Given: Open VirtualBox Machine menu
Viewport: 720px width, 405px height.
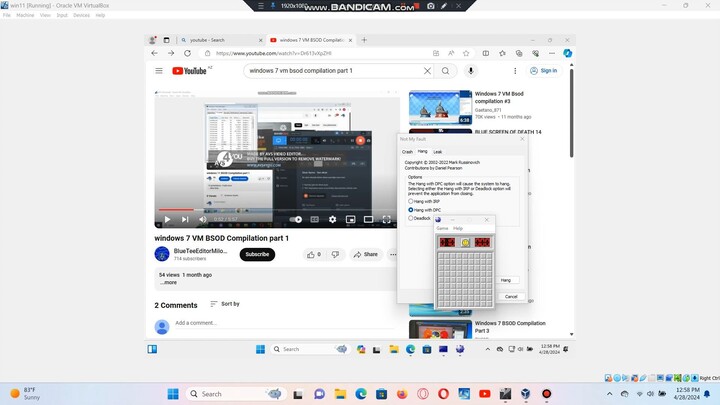Looking at the screenshot, I should coord(25,15).
